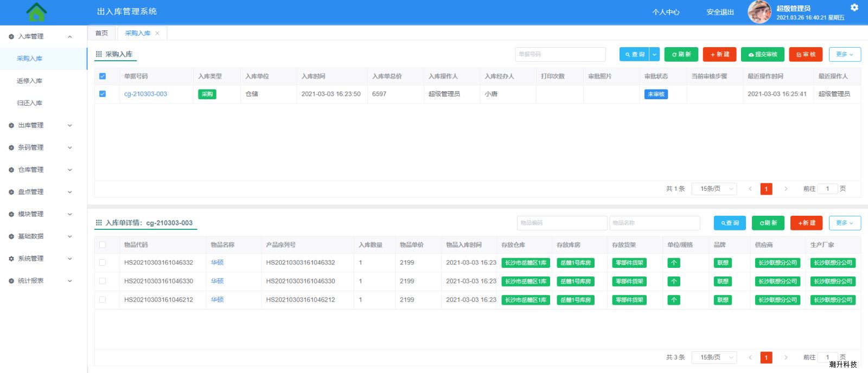Open the lower 更多 dropdown
The height and width of the screenshot is (373, 868).
(845, 223)
